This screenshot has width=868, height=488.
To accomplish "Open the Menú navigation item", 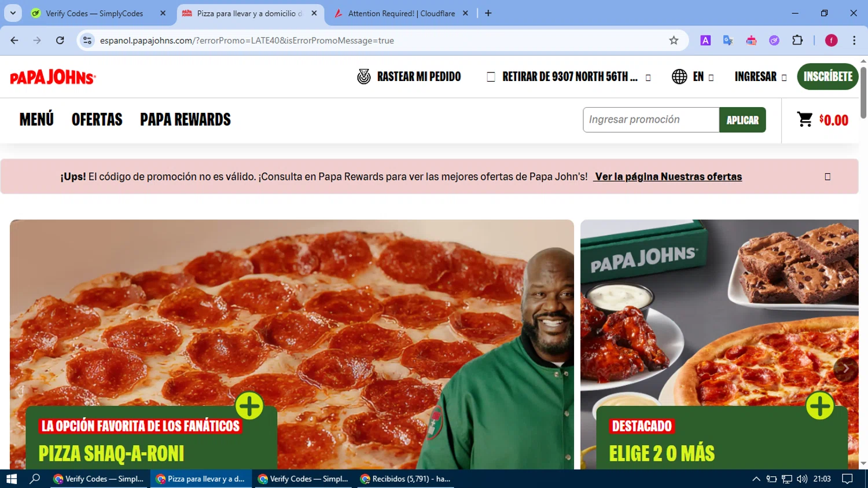I will click(x=36, y=119).
